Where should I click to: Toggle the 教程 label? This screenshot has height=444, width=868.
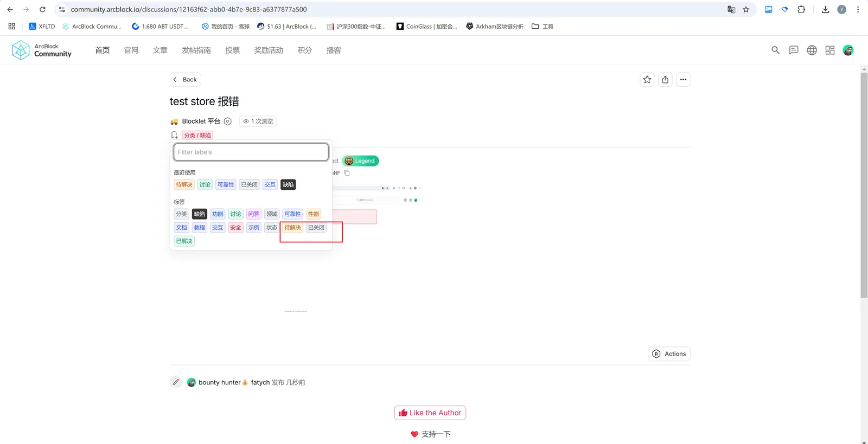pyautogui.click(x=200, y=228)
